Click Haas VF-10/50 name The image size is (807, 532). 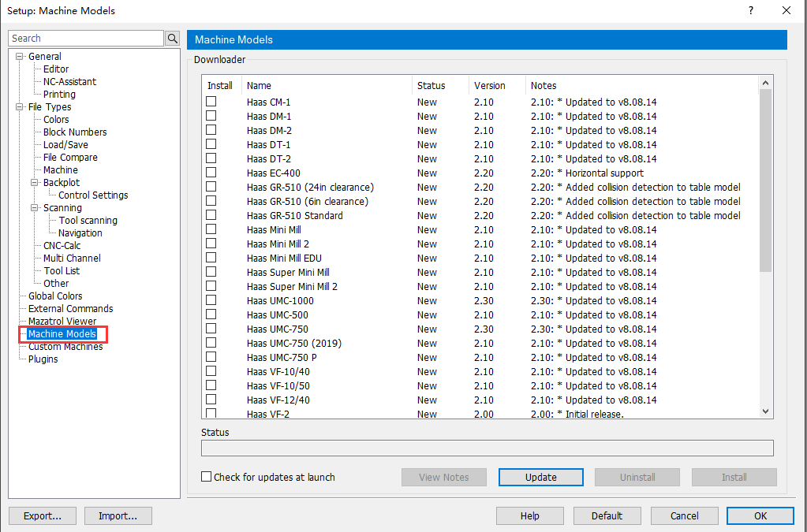pyautogui.click(x=278, y=385)
